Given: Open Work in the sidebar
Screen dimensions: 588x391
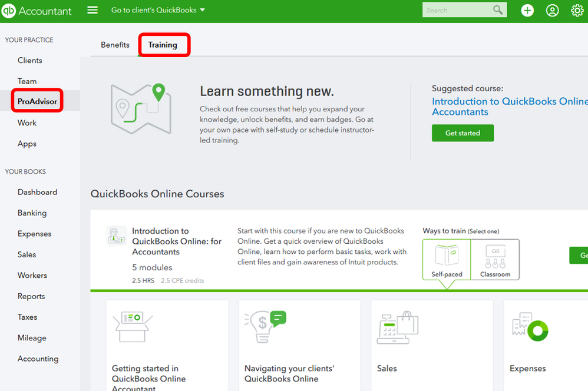Looking at the screenshot, I should tap(27, 122).
